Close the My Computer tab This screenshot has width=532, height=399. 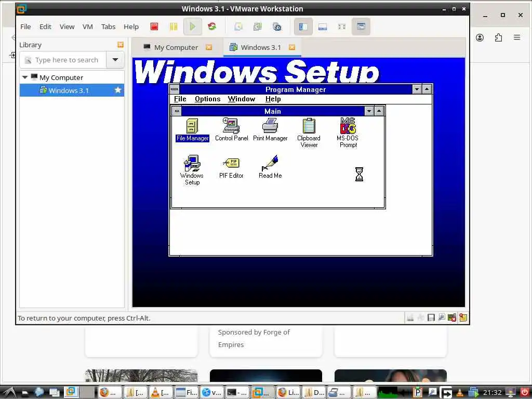pyautogui.click(x=209, y=47)
